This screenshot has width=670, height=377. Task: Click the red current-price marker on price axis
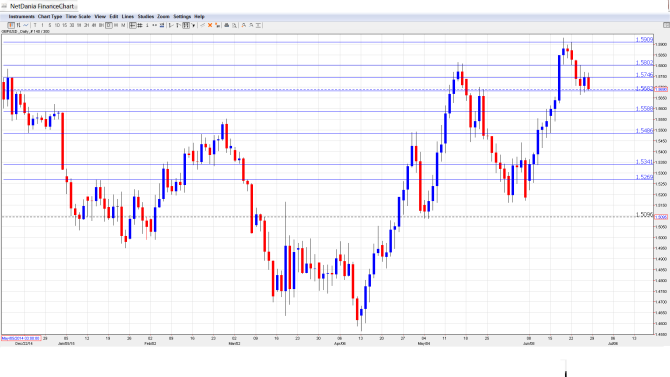[661, 89]
